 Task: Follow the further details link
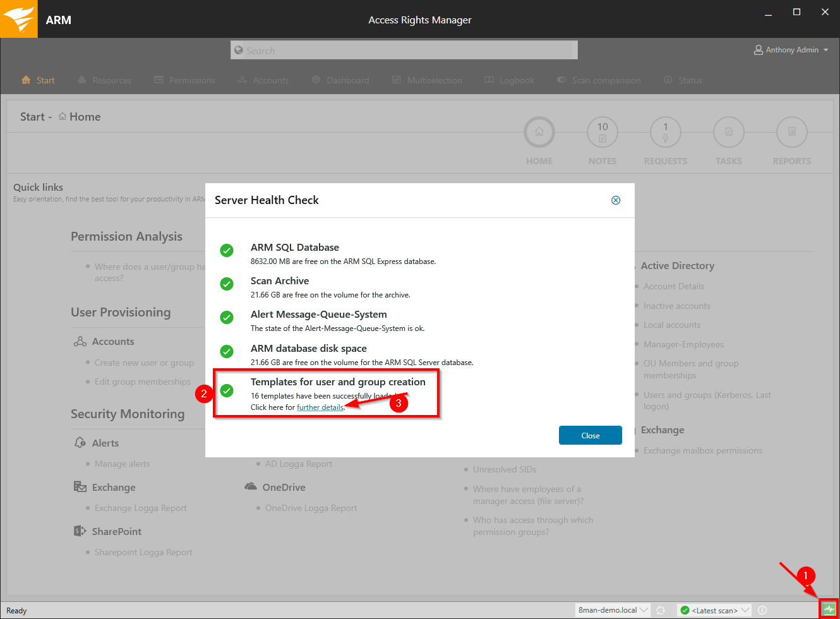320,407
